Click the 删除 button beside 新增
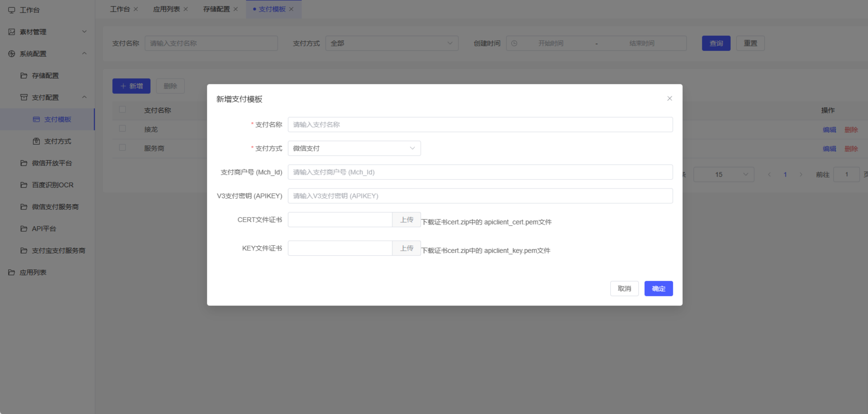Image resolution: width=868 pixels, height=414 pixels. click(x=171, y=86)
